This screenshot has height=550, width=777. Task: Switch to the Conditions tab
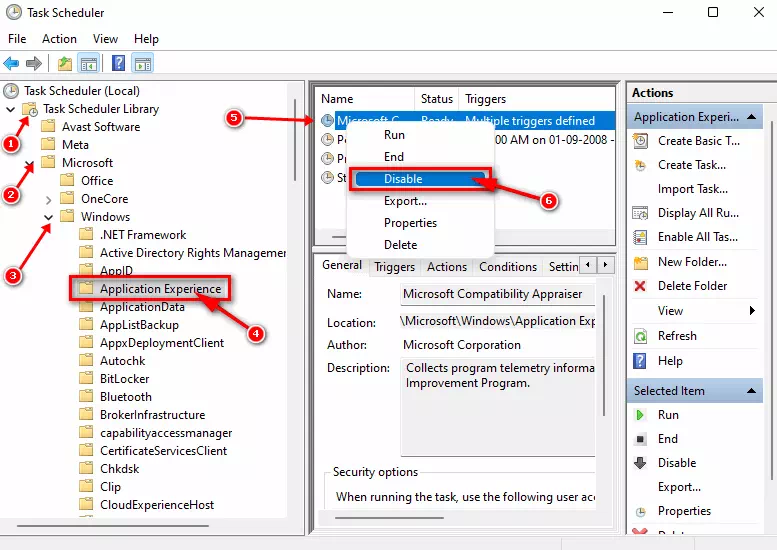coord(507,267)
